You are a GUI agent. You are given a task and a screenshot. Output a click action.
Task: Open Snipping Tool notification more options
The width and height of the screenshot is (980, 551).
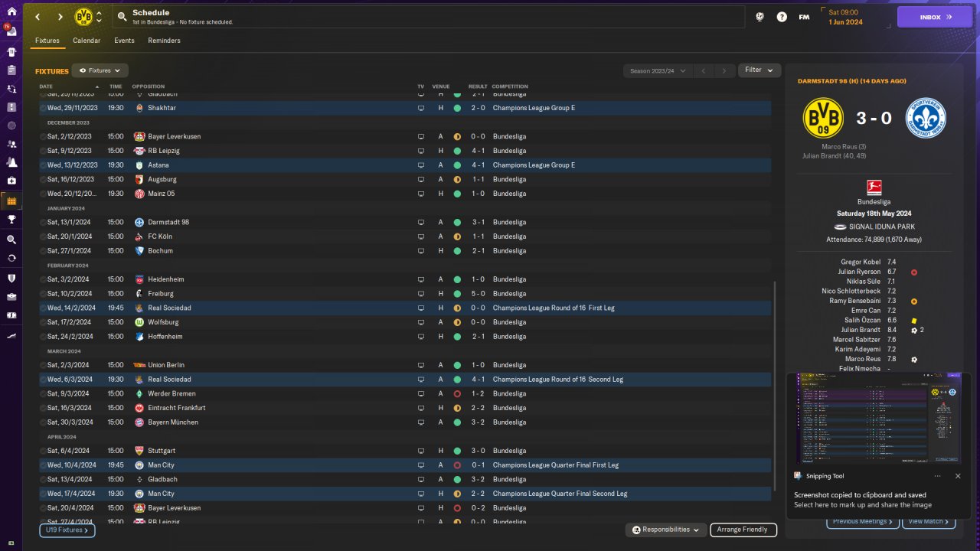[937, 476]
